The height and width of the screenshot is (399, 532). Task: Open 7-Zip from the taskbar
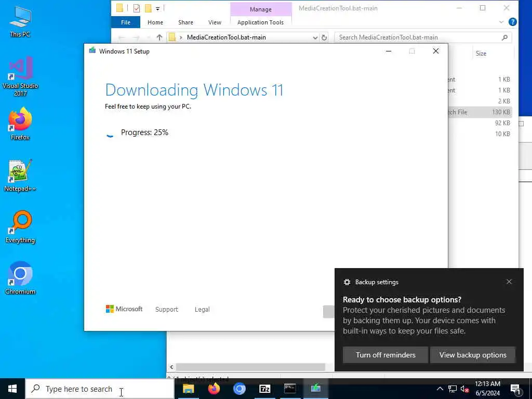coord(264,389)
